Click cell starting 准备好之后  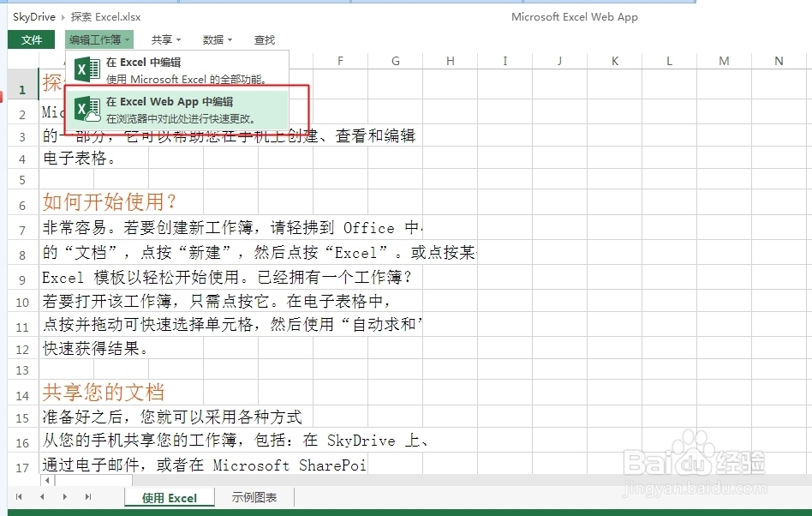click(172, 417)
